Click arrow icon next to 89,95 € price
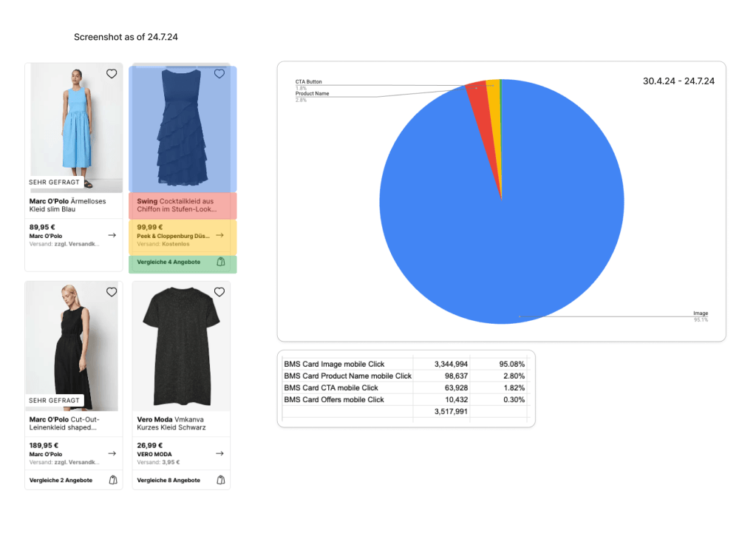This screenshot has width=756, height=556. tap(112, 235)
